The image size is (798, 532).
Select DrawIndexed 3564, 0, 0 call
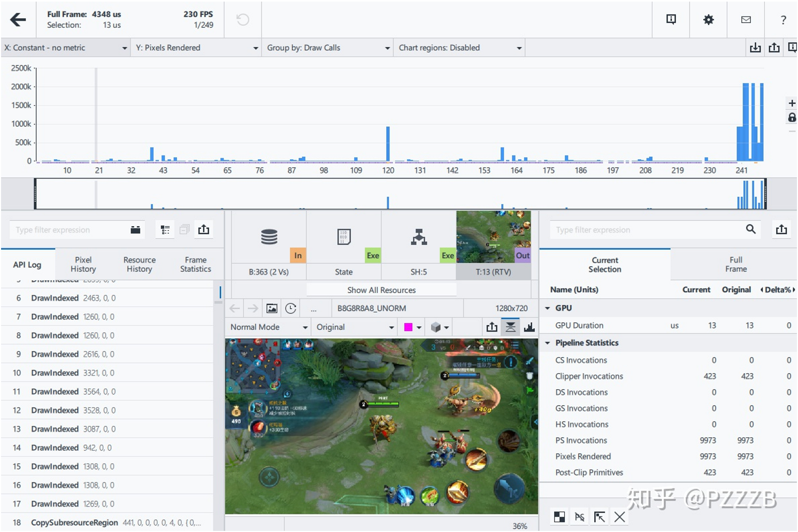(x=107, y=391)
